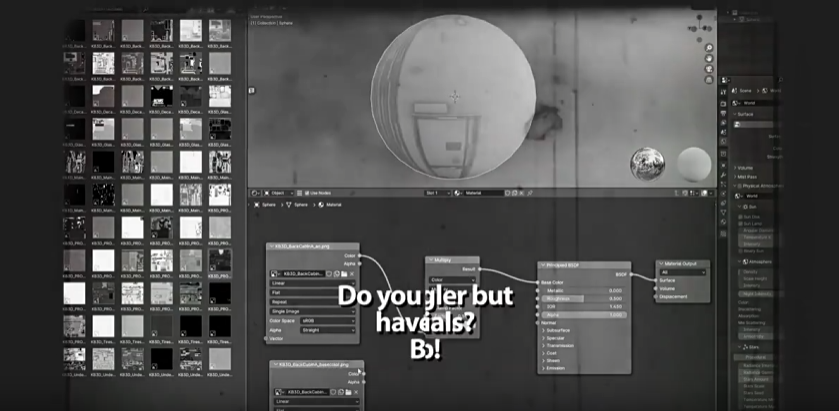Screen dimensions: 839x411
Task: Click the unlink X icon on image texture node
Action: click(x=353, y=273)
